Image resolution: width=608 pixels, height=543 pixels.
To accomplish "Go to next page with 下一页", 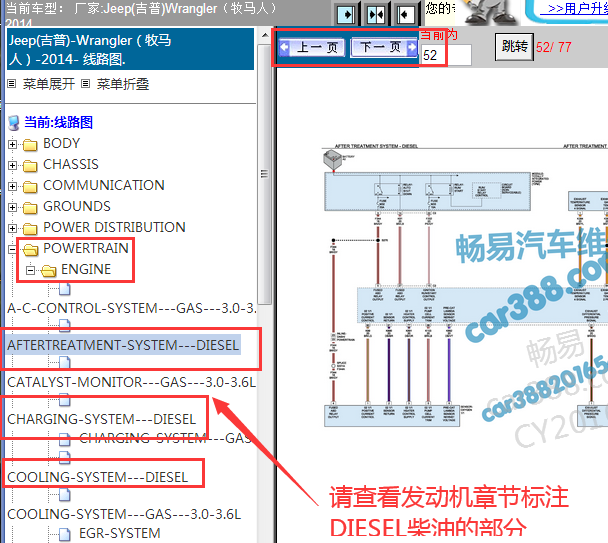I will tap(384, 48).
